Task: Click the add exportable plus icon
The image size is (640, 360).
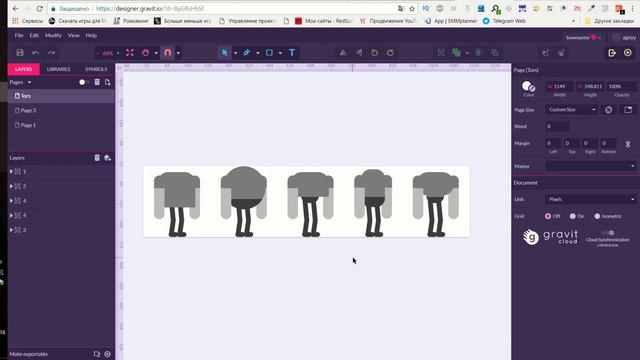Action: 107,354
